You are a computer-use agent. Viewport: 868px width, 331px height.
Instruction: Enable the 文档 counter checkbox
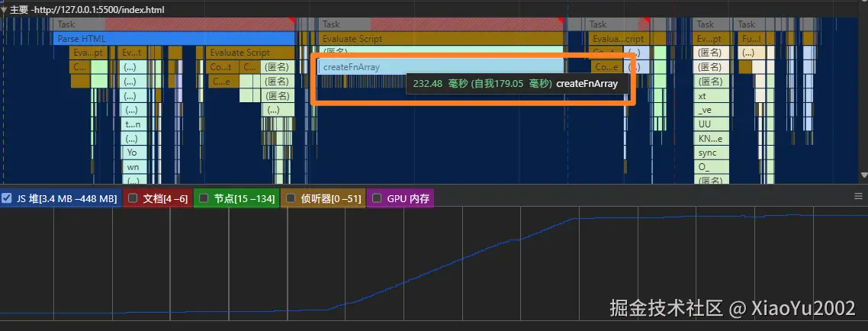coord(133,199)
